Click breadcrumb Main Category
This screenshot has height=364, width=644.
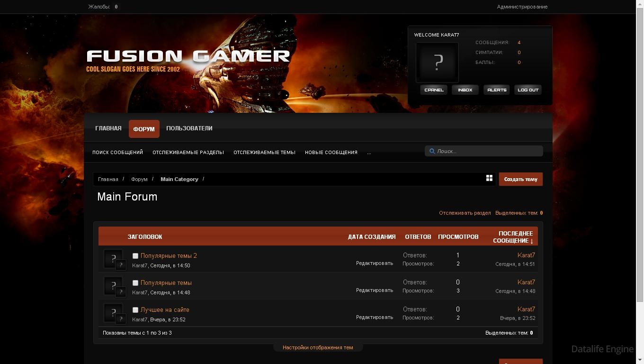179,179
